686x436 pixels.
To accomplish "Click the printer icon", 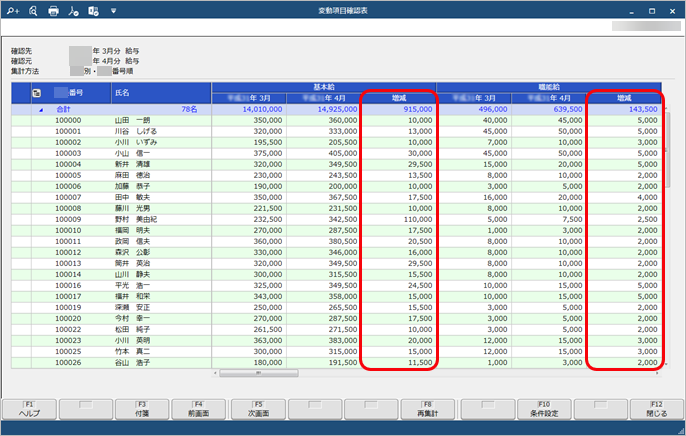I will pos(54,11).
